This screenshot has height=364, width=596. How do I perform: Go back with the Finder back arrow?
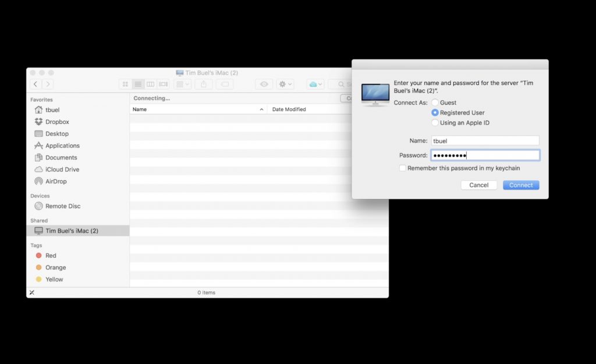point(36,84)
